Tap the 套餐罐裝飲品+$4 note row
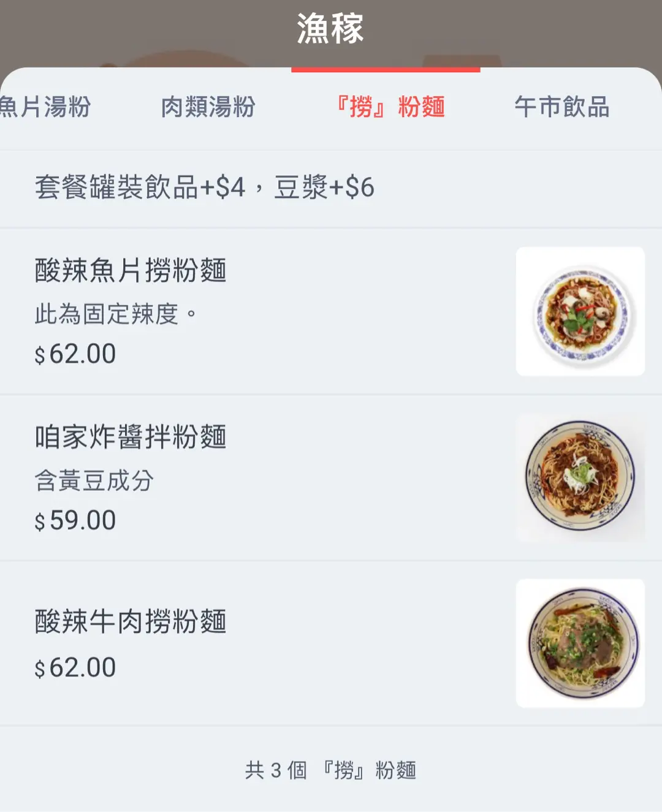Viewport: 662px width, 812px height. [x=331, y=188]
